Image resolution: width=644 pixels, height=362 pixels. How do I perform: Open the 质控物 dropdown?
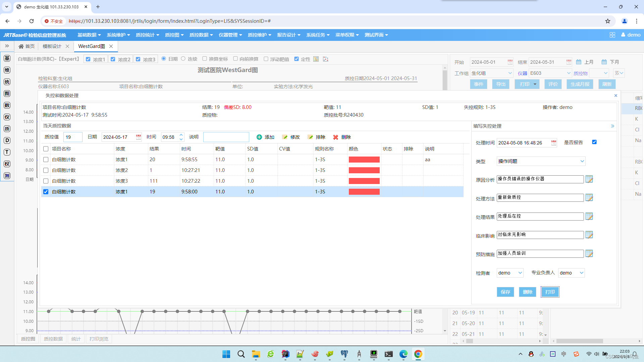click(x=599, y=73)
